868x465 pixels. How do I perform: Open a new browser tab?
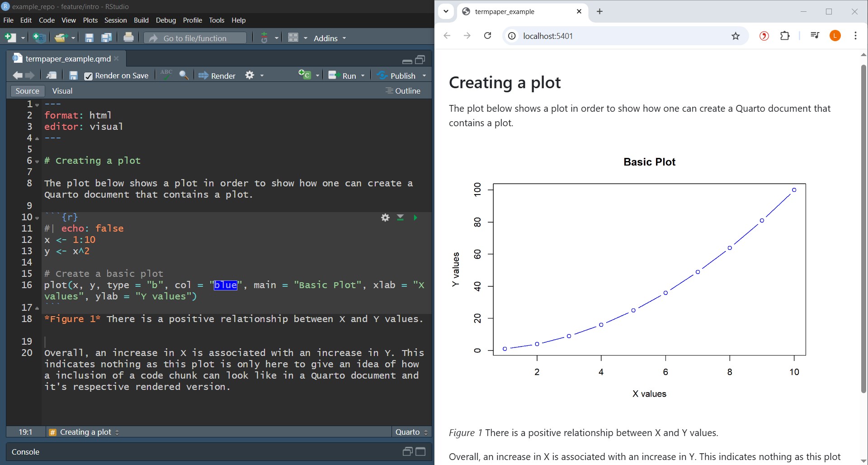(x=599, y=12)
